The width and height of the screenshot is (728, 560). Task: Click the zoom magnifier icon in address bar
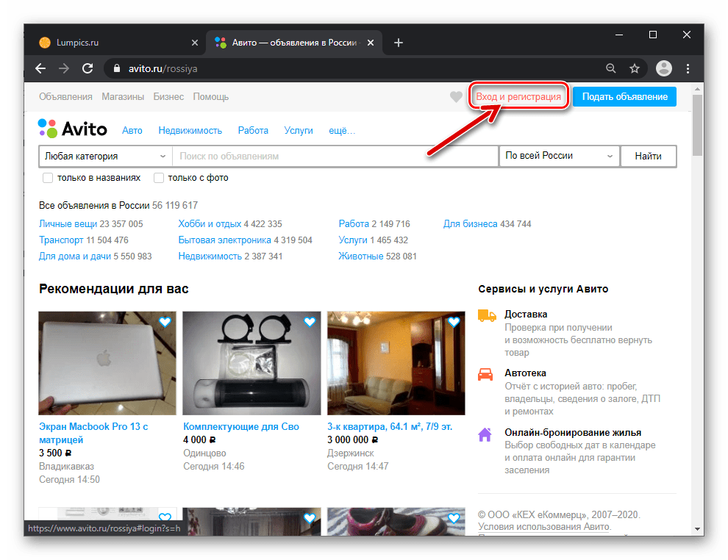coord(610,68)
